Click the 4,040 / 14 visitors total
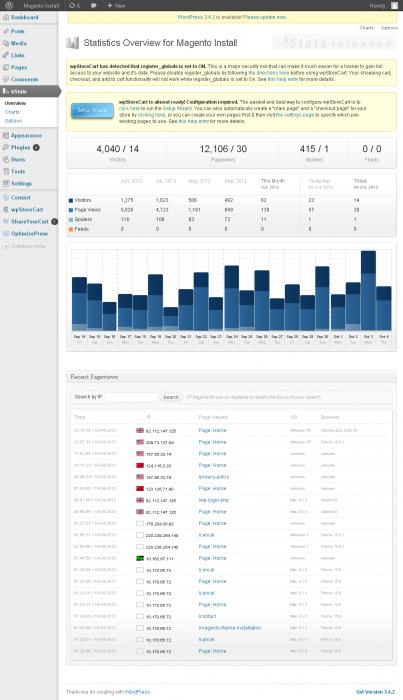 pyautogui.click(x=117, y=149)
